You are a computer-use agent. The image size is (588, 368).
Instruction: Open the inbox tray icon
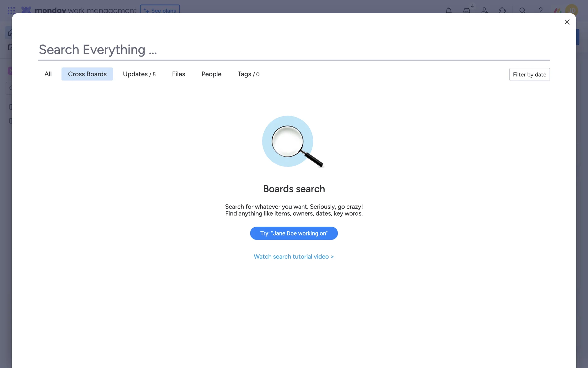pos(466,10)
